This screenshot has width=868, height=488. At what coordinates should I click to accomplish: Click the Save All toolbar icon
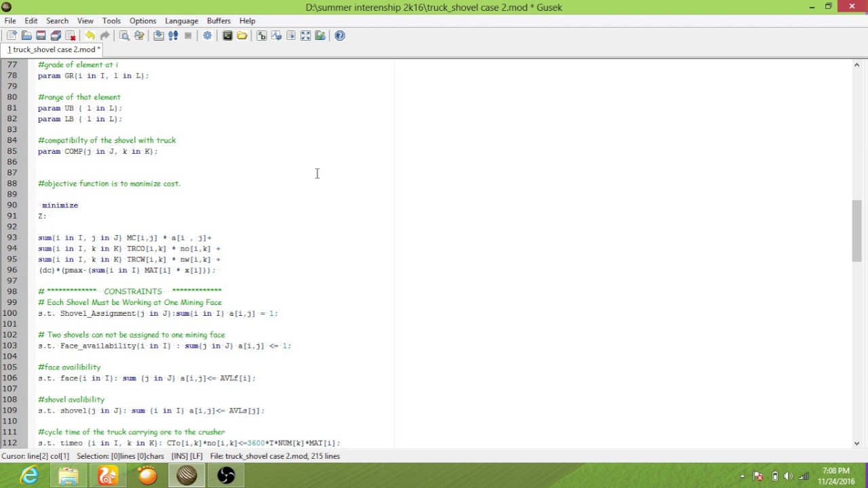56,36
